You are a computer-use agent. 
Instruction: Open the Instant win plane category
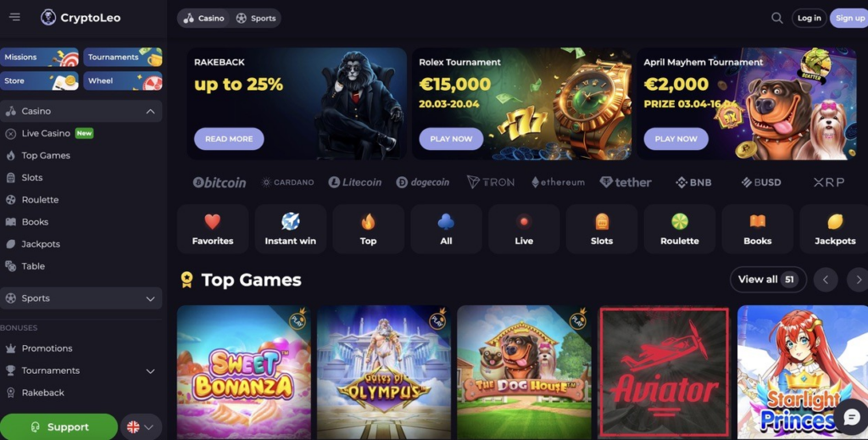pyautogui.click(x=291, y=229)
